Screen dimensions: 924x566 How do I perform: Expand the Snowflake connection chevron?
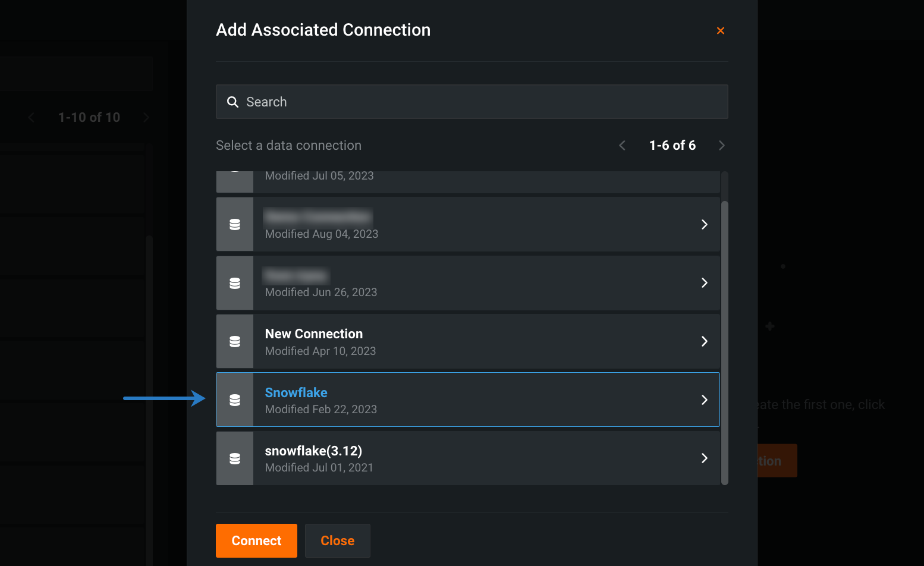pos(704,400)
